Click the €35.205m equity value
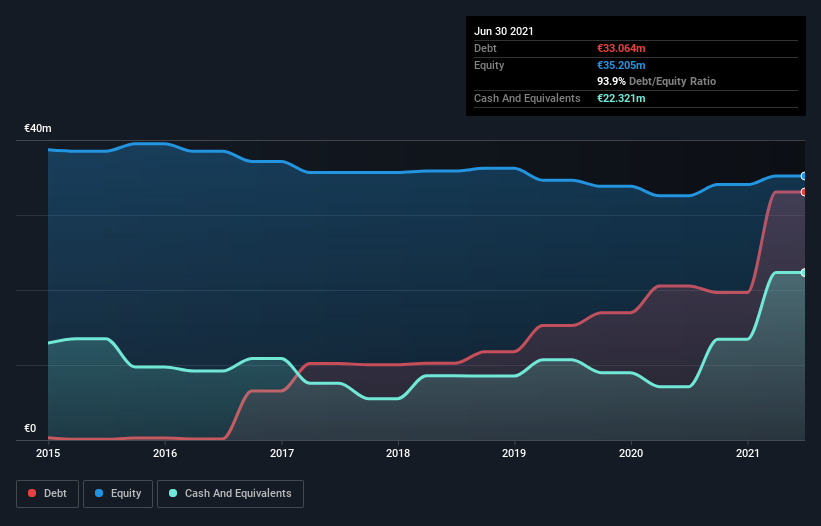This screenshot has height=526, width=821. (x=621, y=65)
